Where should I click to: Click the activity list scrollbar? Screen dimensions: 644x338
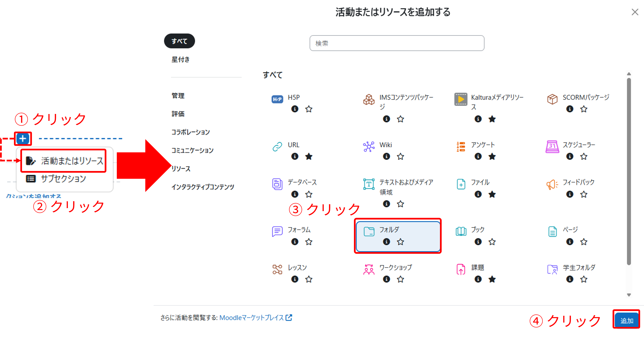coord(629,172)
